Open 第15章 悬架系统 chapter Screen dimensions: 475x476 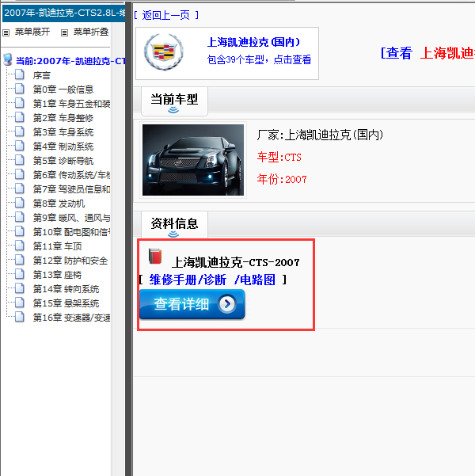66,303
